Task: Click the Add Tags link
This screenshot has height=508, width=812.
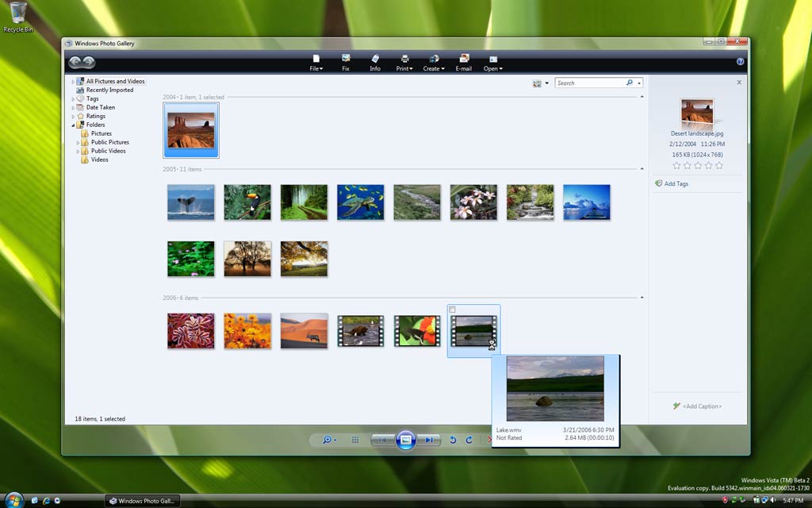Action: click(676, 183)
